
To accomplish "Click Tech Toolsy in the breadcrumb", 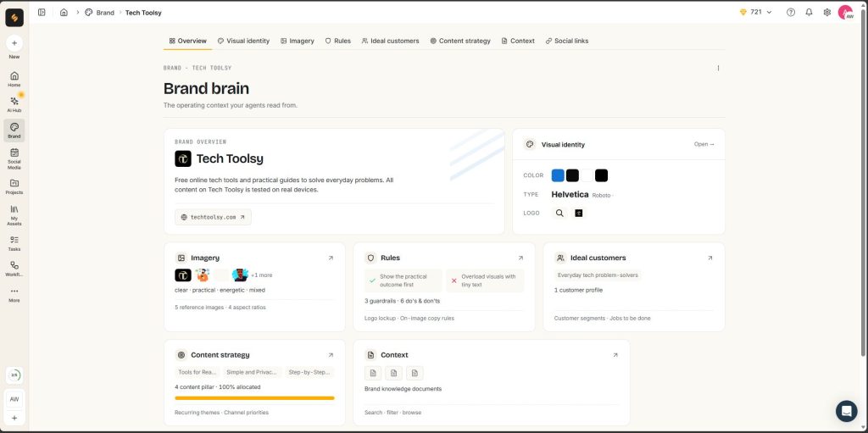I will tap(143, 12).
